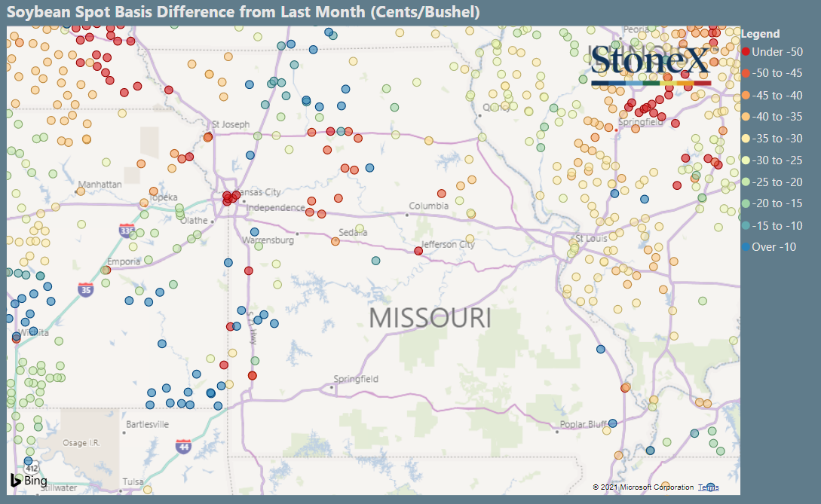This screenshot has height=504, width=821.
Task: Select the -40 to -35 legend dot
Action: click(746, 117)
